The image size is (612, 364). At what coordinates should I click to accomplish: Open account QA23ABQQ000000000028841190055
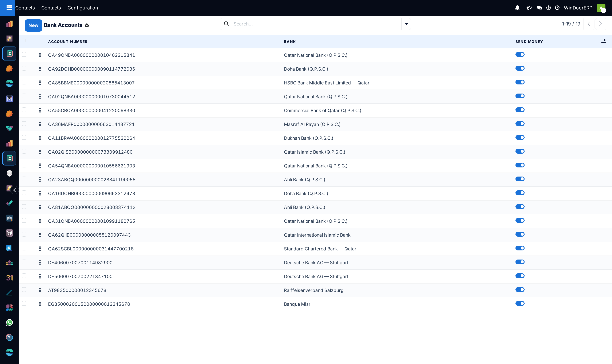(x=92, y=180)
